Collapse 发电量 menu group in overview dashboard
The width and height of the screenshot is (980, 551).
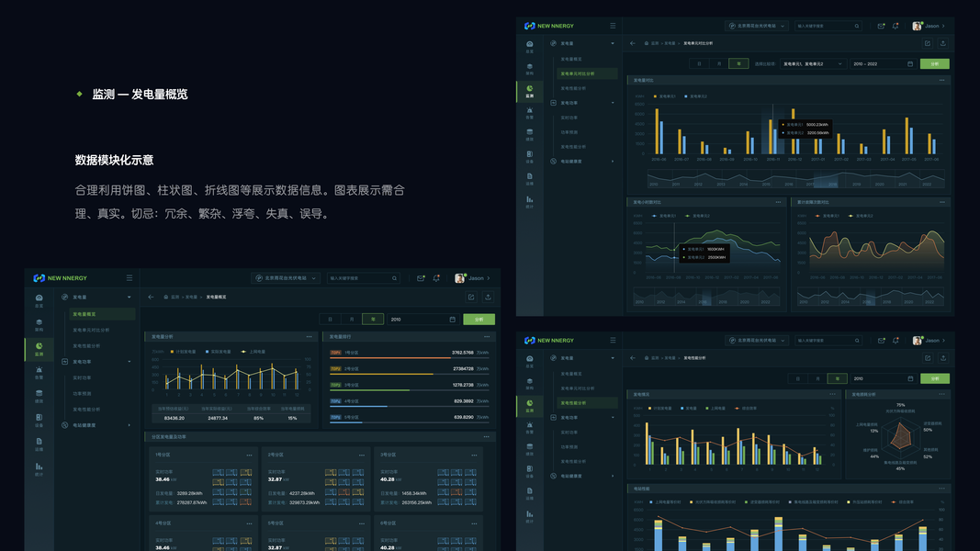[x=96, y=298]
